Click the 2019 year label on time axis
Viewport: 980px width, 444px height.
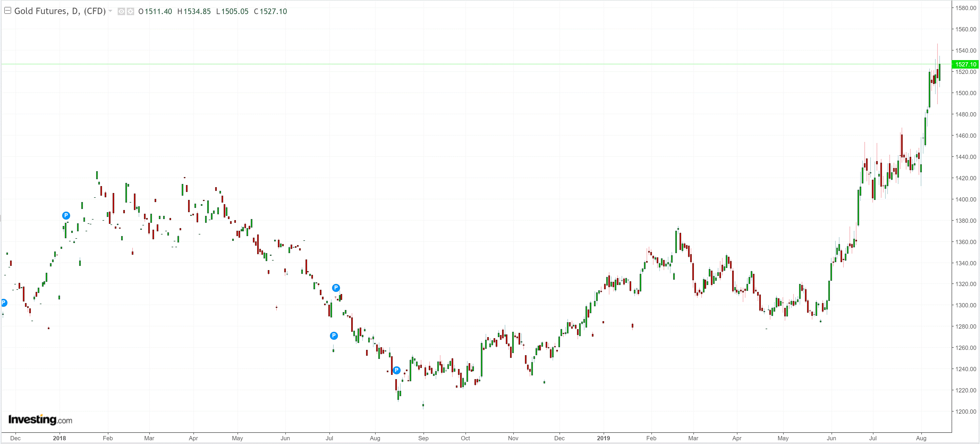(603, 438)
